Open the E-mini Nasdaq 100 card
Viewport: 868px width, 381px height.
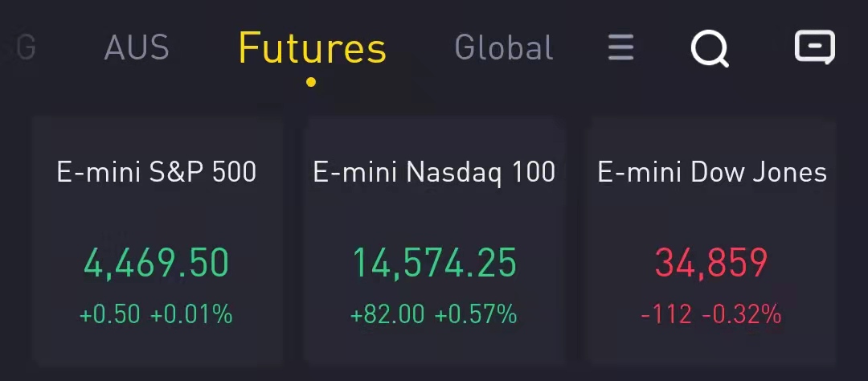(x=434, y=240)
